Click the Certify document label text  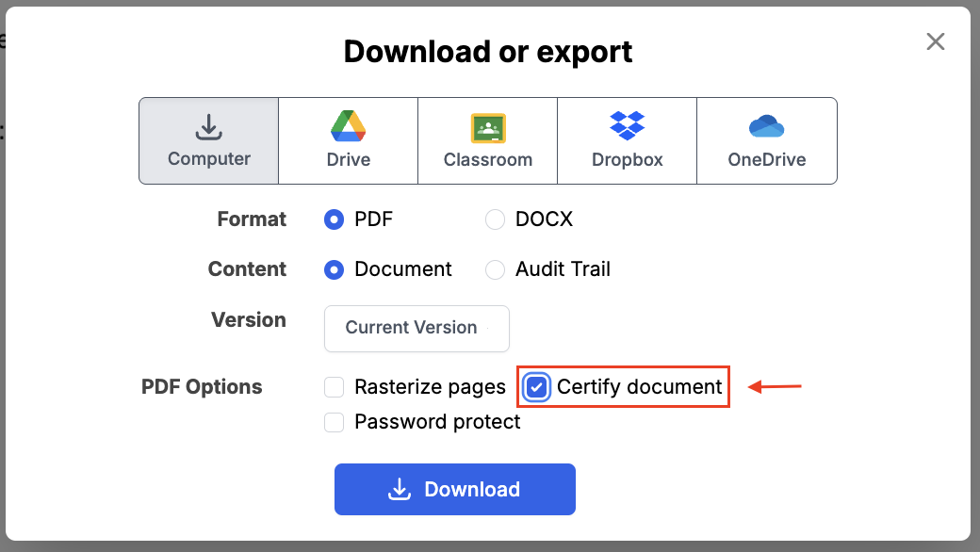(x=639, y=387)
